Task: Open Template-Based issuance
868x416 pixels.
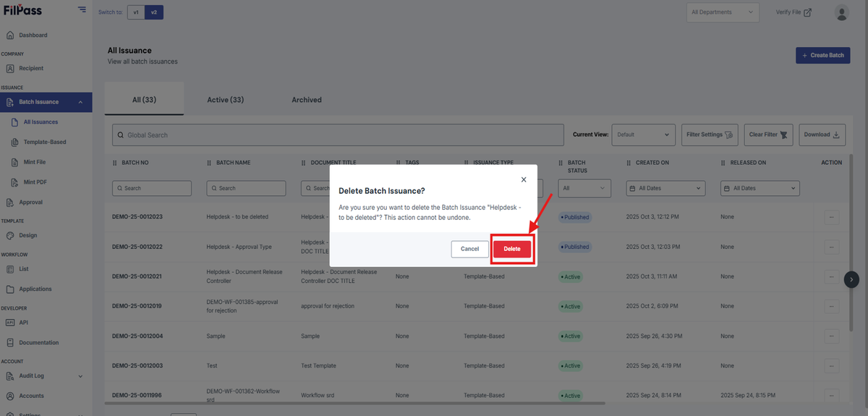Action: coord(46,142)
